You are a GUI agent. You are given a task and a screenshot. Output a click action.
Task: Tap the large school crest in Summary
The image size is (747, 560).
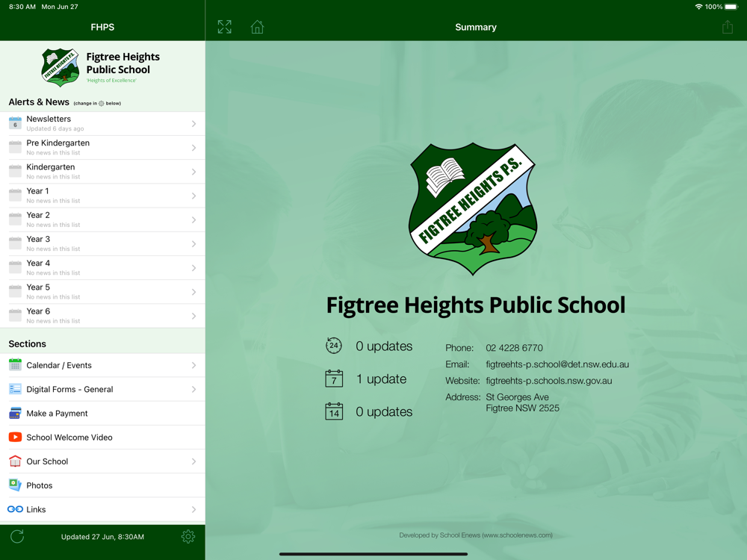[x=473, y=208]
